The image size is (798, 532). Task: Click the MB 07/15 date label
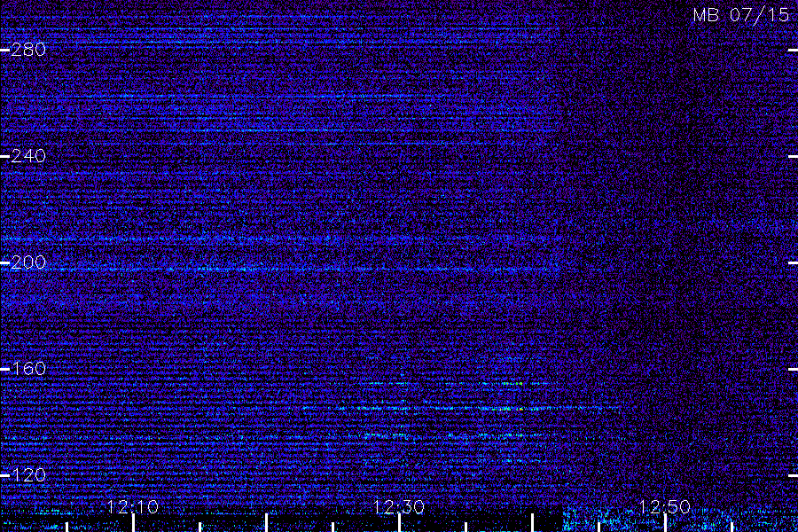741,15
